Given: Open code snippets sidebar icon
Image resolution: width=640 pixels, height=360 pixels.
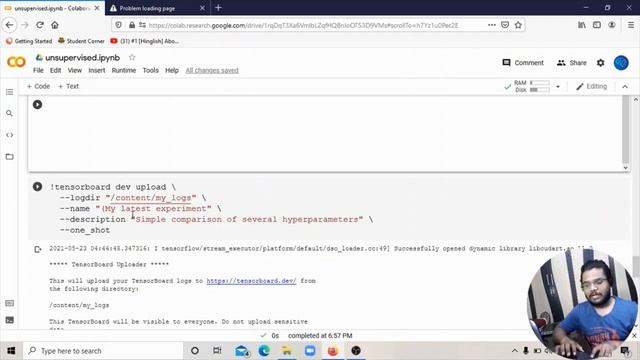Looking at the screenshot, I should pyautogui.click(x=9, y=135).
